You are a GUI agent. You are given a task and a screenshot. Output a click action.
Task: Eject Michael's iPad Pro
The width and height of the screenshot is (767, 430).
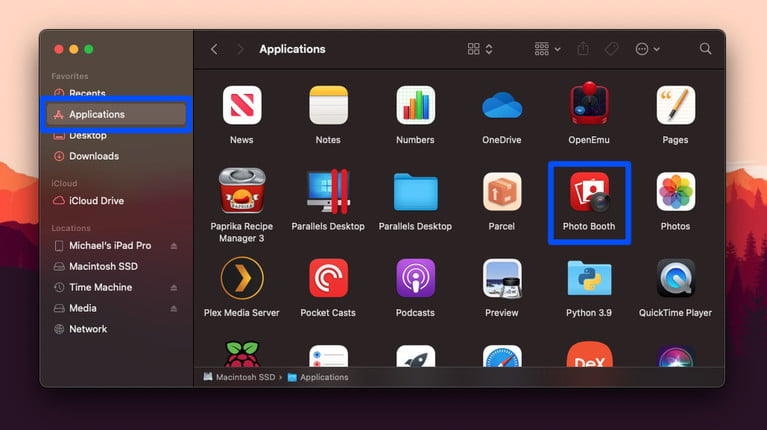(173, 246)
